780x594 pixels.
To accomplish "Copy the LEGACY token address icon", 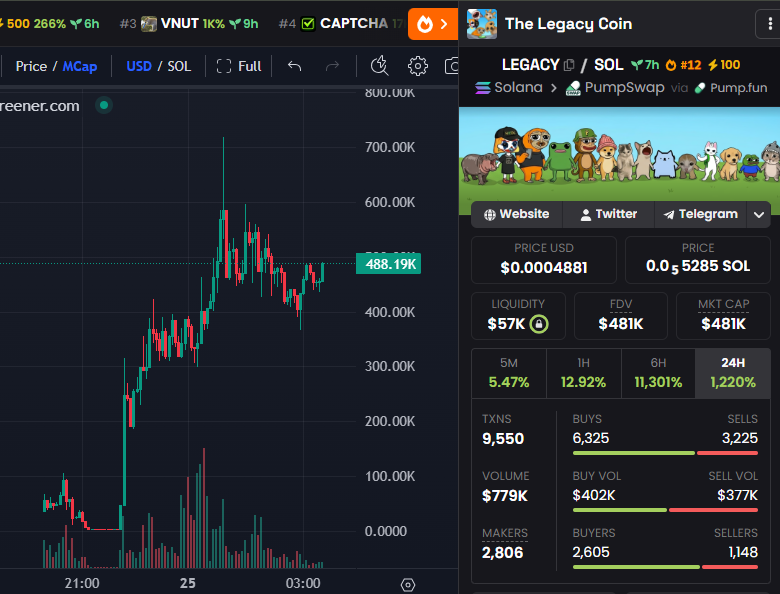I will 569,65.
